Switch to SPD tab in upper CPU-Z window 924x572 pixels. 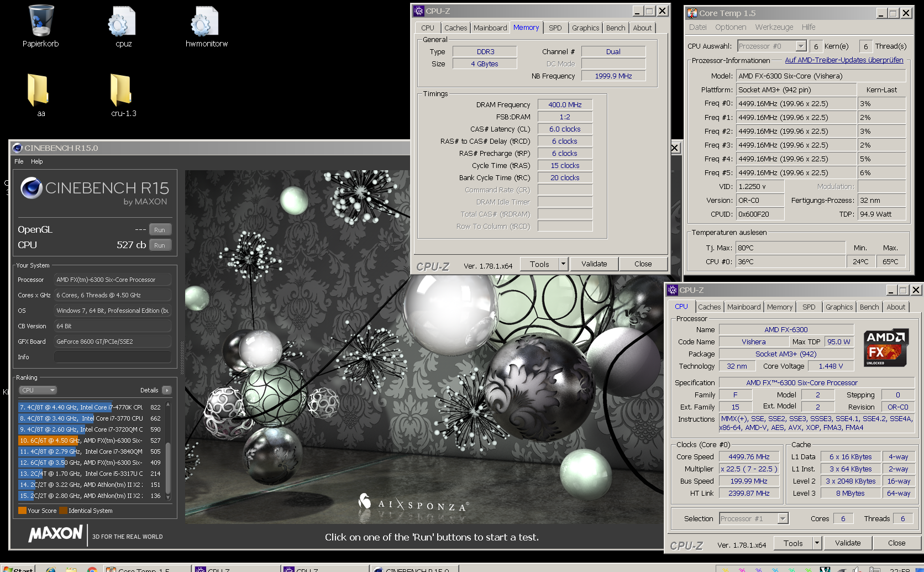point(555,28)
